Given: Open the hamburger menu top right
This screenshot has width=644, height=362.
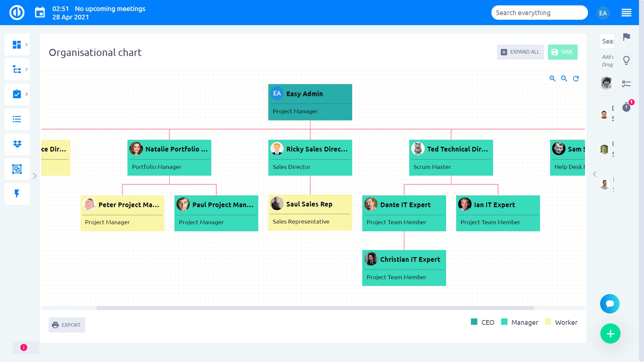Looking at the screenshot, I should [x=626, y=12].
